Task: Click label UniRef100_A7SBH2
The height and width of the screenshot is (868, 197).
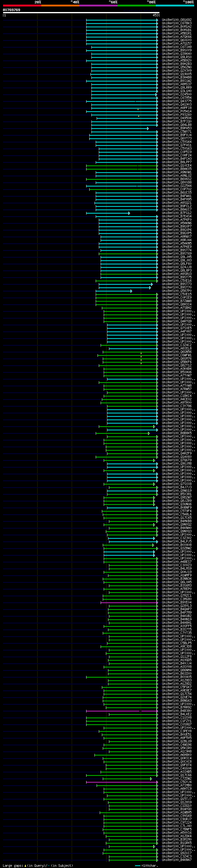Action: coord(176,307)
